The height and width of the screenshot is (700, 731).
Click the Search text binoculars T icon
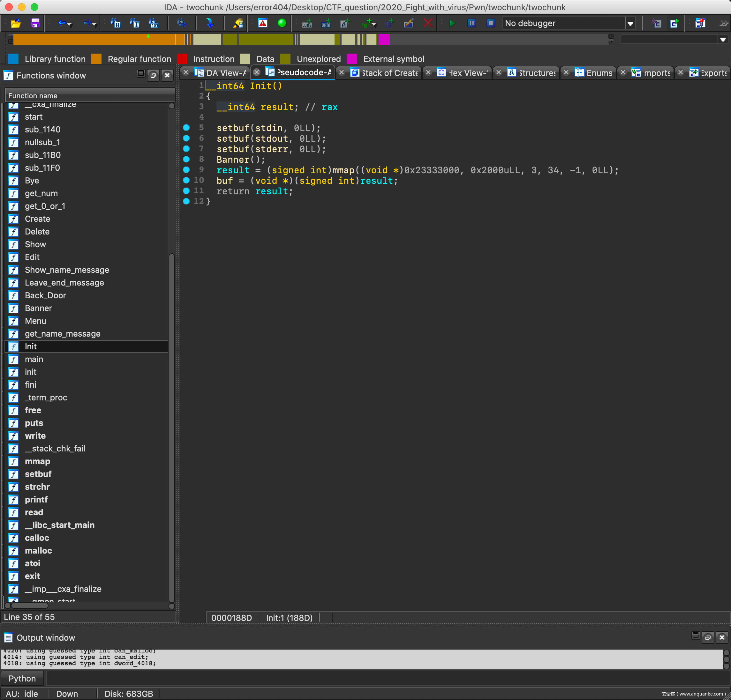pos(135,24)
